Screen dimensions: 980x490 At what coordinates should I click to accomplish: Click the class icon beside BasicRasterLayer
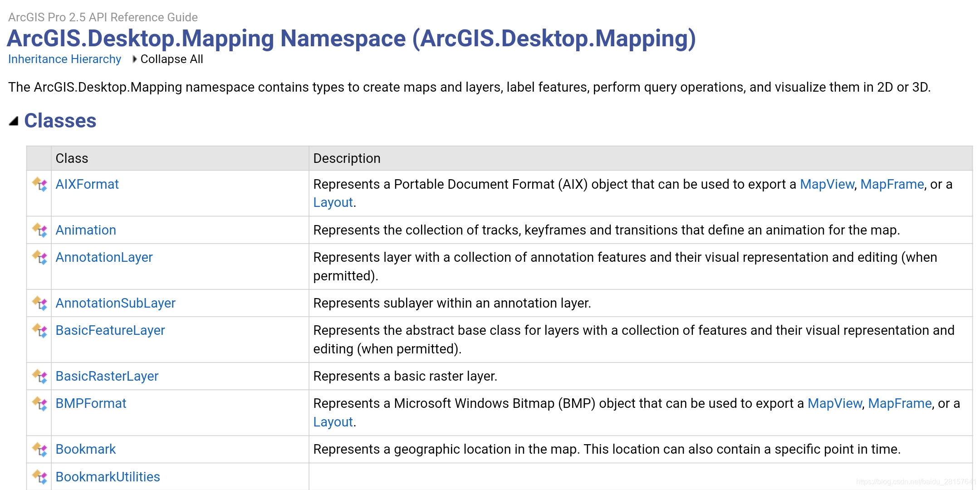click(x=40, y=377)
